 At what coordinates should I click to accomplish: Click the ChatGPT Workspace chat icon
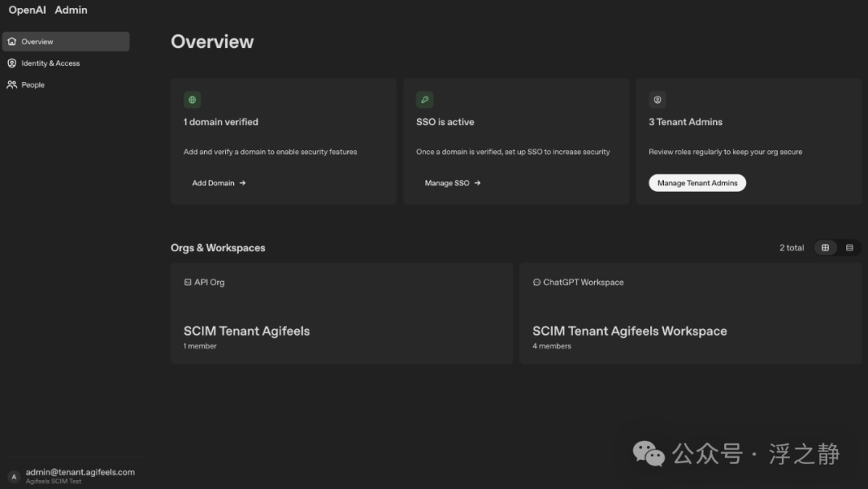[x=536, y=282]
